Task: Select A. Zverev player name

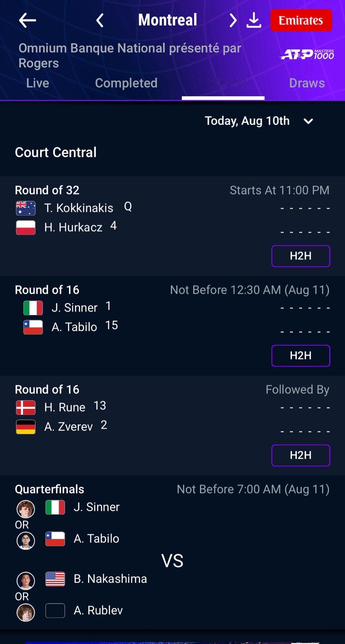Action: click(x=69, y=427)
